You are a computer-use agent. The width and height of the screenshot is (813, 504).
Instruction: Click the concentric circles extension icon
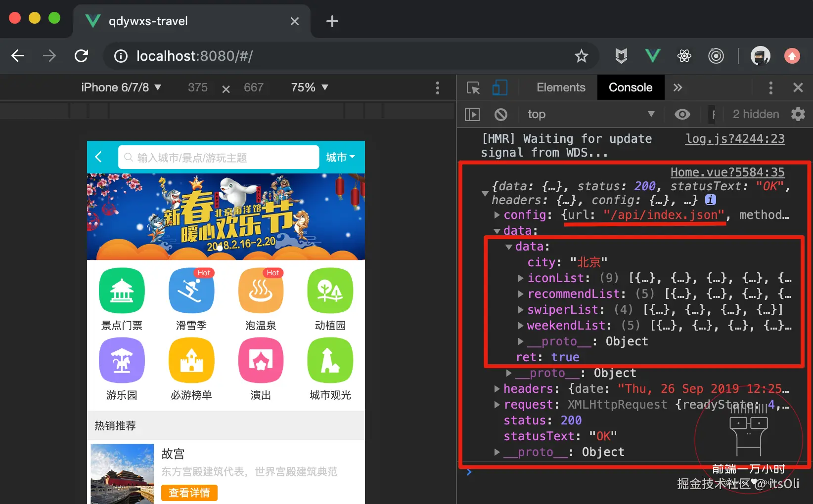(x=716, y=56)
